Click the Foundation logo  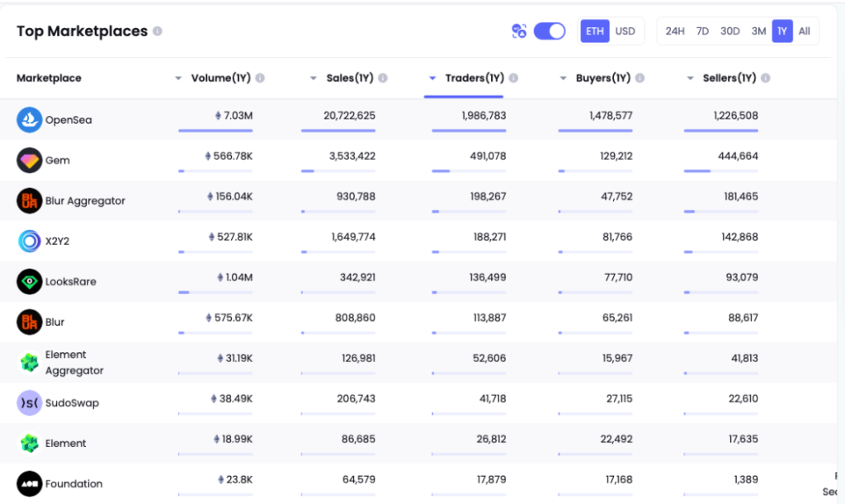29,483
